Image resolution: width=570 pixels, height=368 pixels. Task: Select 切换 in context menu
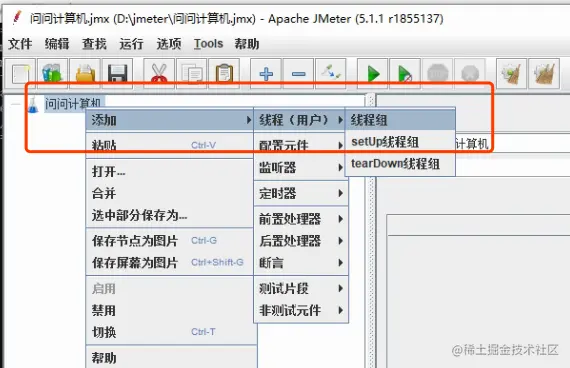coord(170,332)
